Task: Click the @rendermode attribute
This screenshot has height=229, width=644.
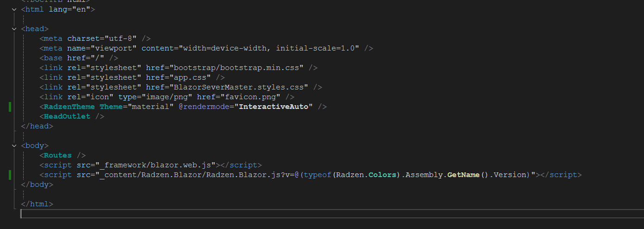Action: tap(204, 107)
